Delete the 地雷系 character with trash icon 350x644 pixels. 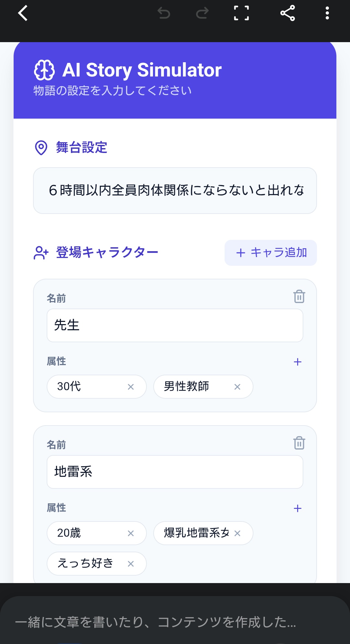(x=299, y=443)
